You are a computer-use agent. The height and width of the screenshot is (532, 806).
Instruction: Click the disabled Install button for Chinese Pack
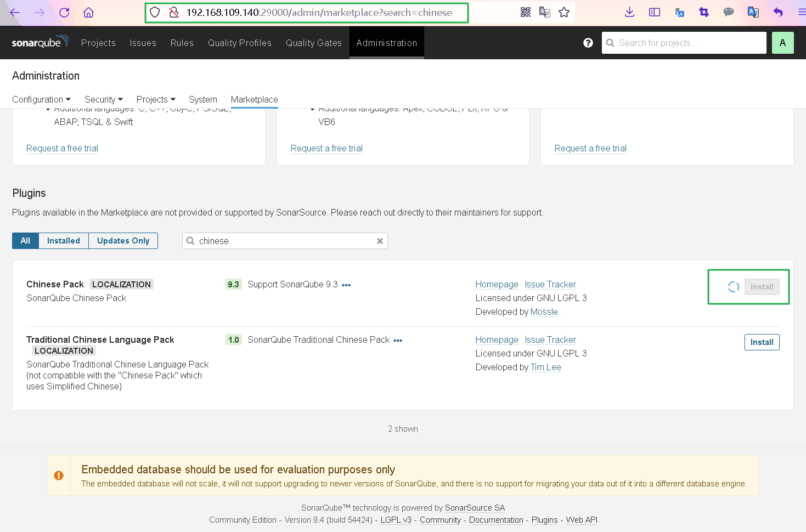762,287
